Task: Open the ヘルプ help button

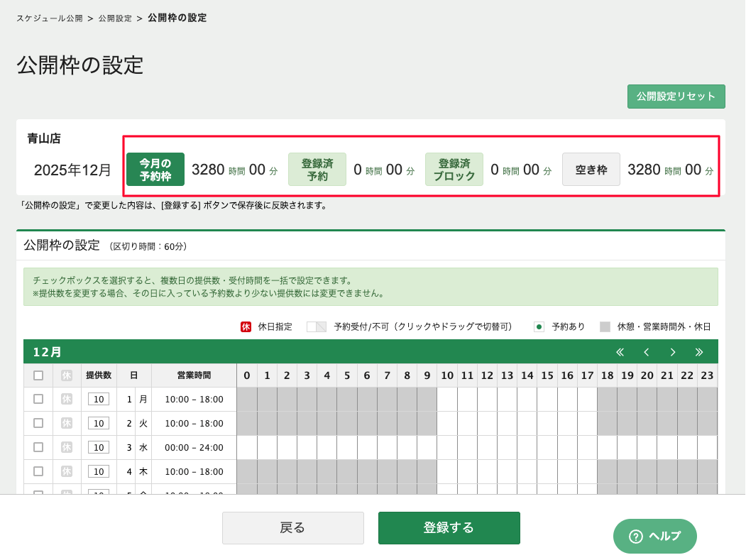Action: pos(654,536)
